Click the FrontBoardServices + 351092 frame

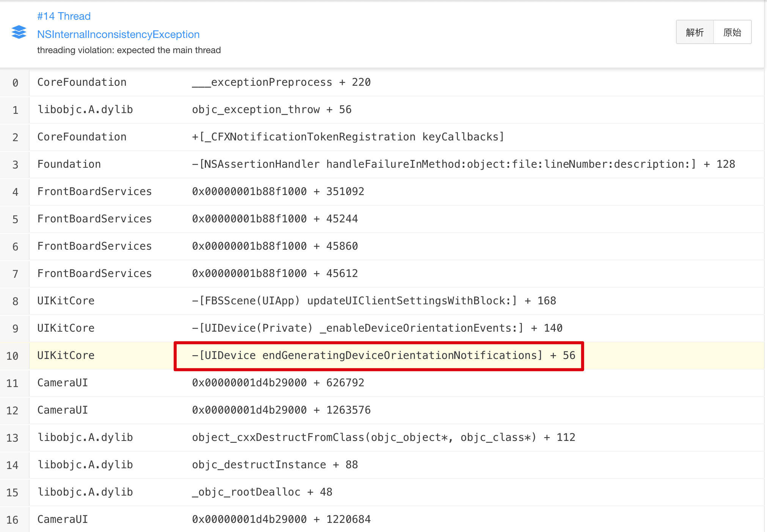click(278, 192)
